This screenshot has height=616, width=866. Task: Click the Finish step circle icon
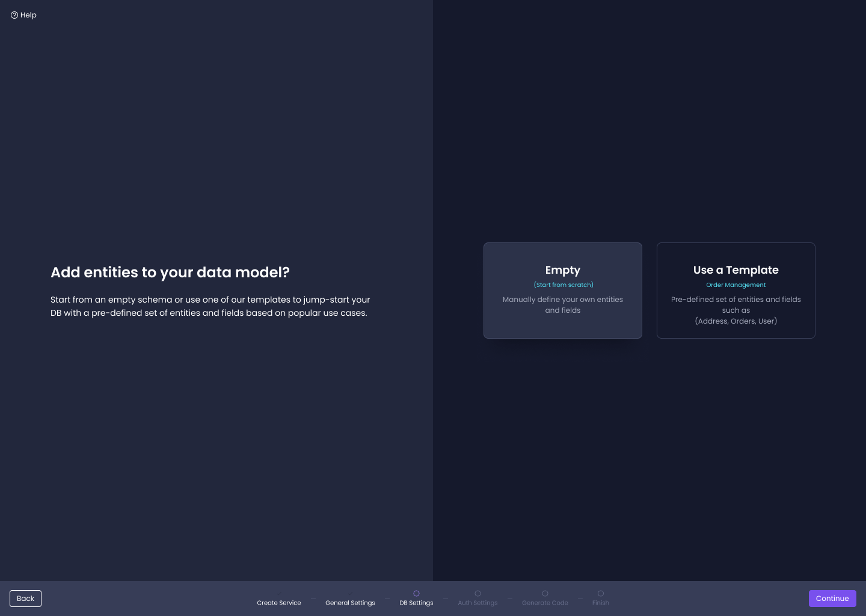pyautogui.click(x=601, y=594)
